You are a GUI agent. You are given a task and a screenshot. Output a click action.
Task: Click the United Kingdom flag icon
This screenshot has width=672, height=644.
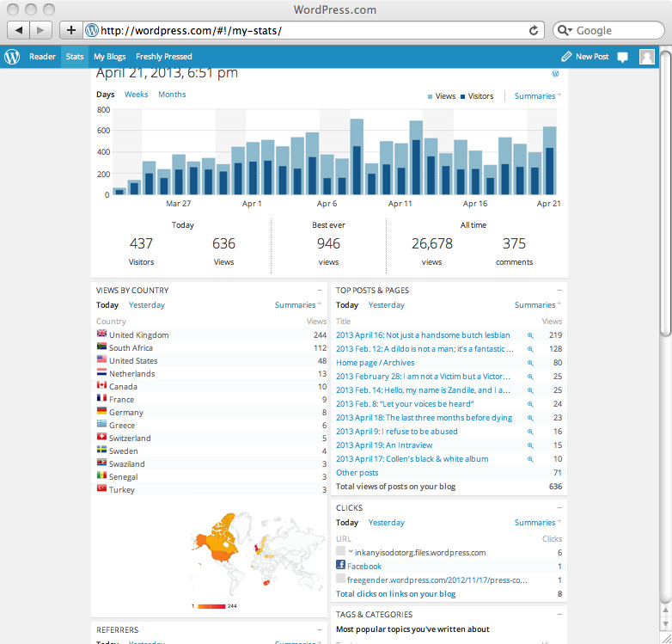(x=101, y=334)
